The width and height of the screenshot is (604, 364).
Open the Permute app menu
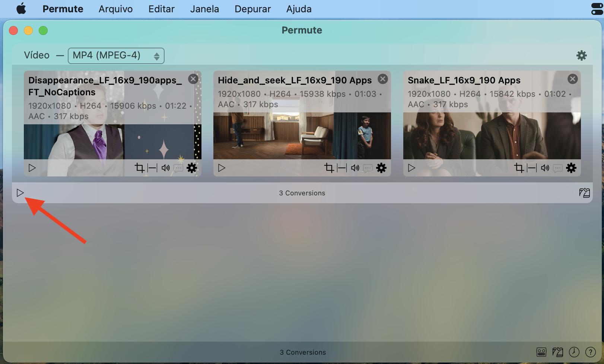(x=63, y=9)
